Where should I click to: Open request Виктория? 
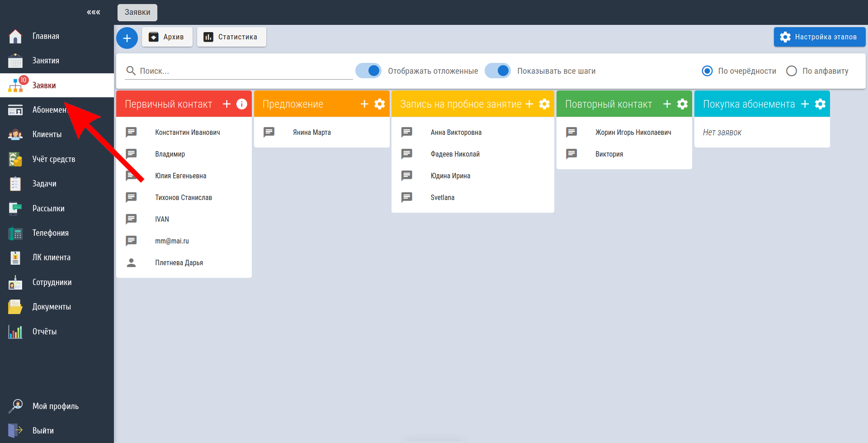(609, 154)
